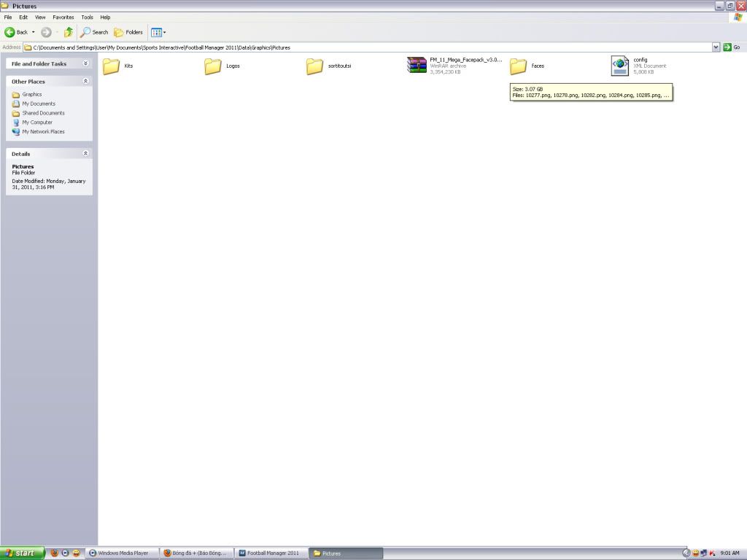Image resolution: width=747 pixels, height=560 pixels.
Task: Click into the Address path field
Action: point(371,47)
